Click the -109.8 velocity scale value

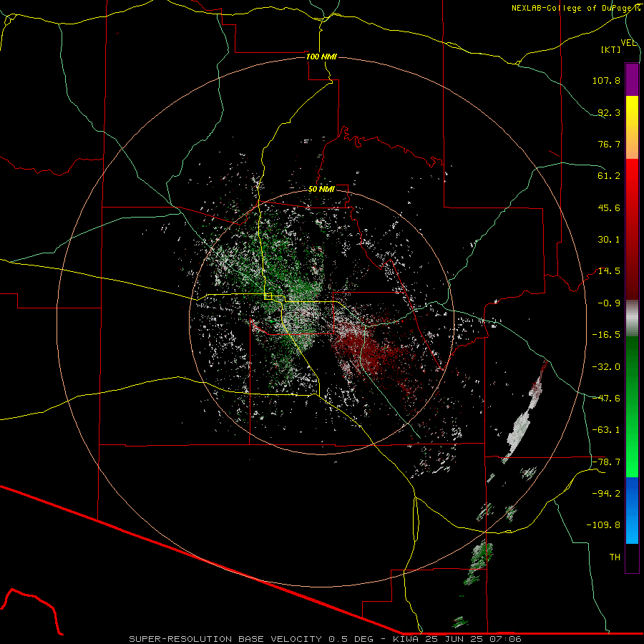(603, 525)
